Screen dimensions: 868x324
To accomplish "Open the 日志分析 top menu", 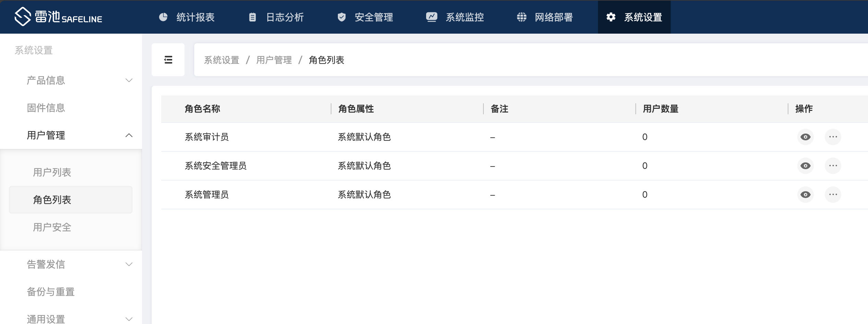I will 276,17.
